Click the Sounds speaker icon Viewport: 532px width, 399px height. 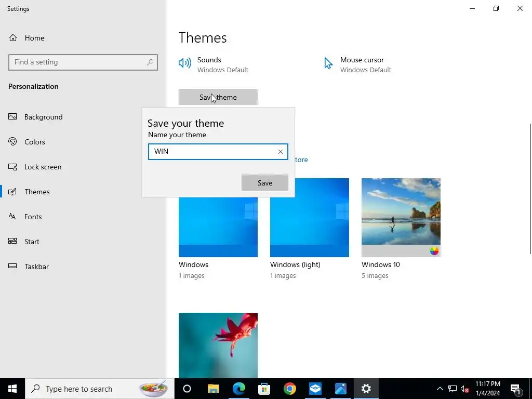pos(185,63)
